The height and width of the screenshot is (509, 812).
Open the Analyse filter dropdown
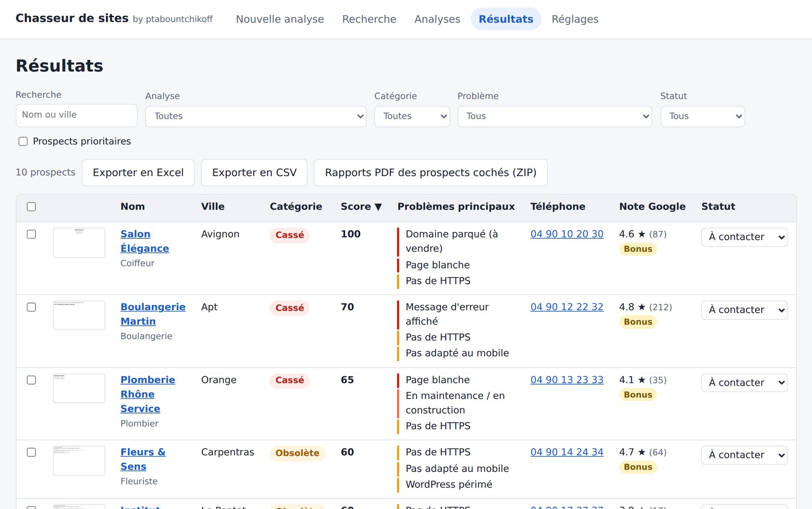(256, 116)
